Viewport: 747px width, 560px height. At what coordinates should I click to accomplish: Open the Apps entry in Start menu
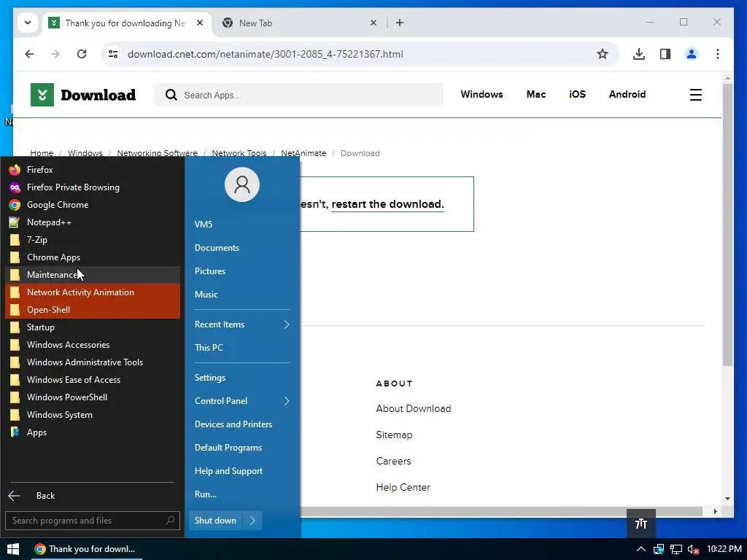coord(93,432)
